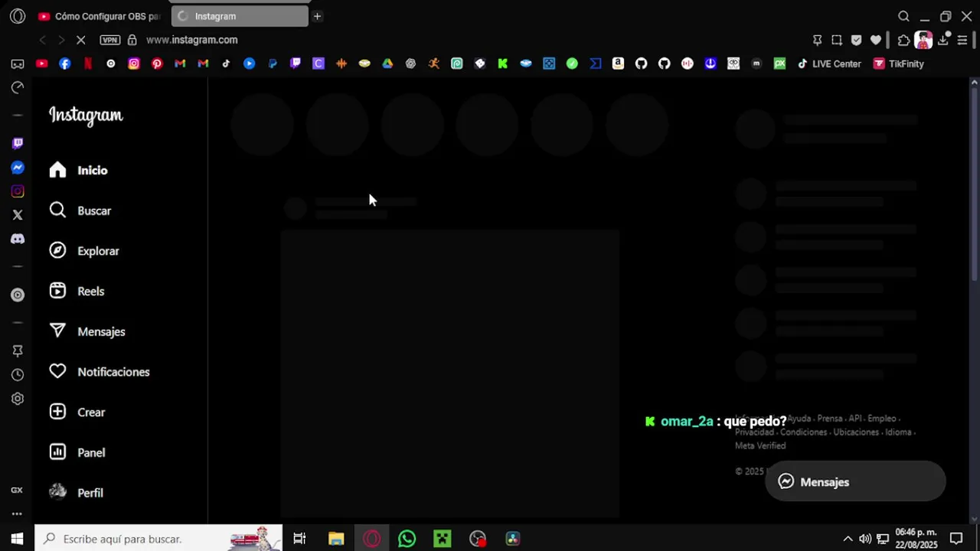This screenshot has width=980, height=551.
Task: Open Panel dashboard link
Action: tap(77, 452)
